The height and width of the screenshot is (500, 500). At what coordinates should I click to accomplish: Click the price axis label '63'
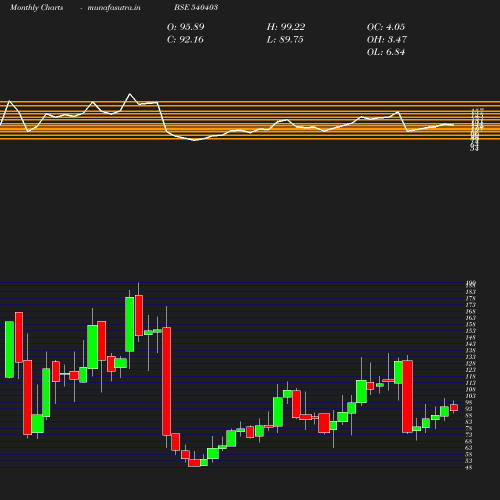click(x=469, y=448)
